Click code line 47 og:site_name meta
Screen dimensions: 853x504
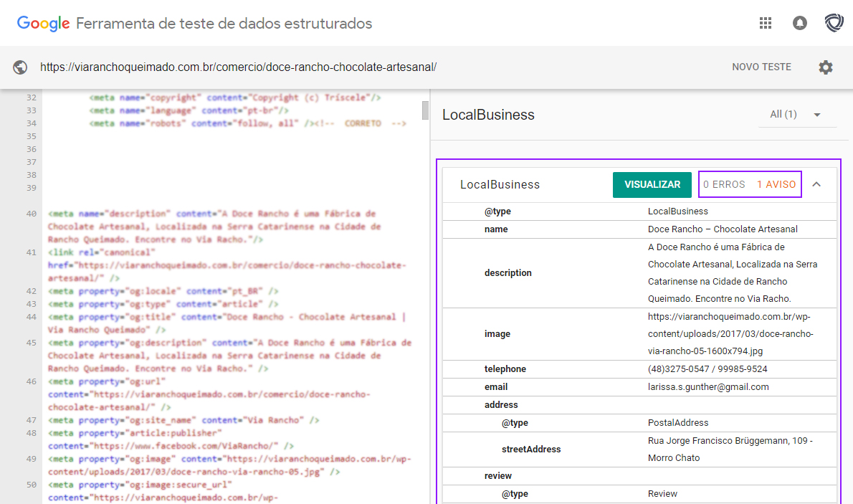tap(184, 420)
